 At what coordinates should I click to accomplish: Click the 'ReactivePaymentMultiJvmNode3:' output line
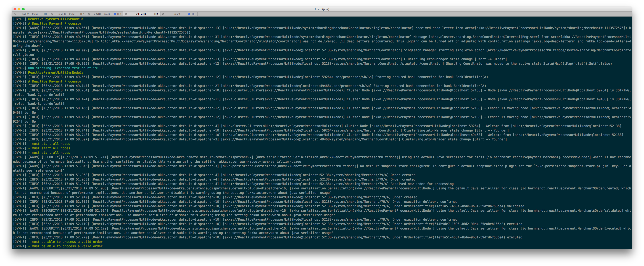point(56,19)
